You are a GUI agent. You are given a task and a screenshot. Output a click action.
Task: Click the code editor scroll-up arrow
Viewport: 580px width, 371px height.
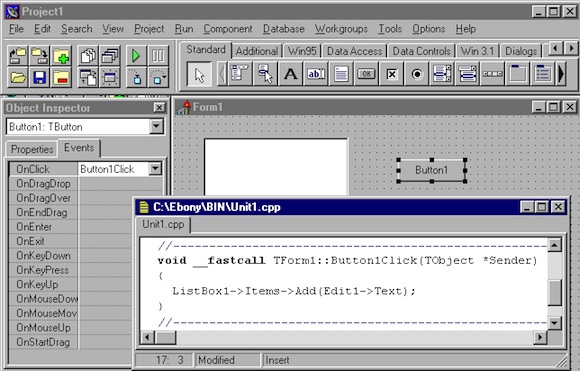point(554,245)
